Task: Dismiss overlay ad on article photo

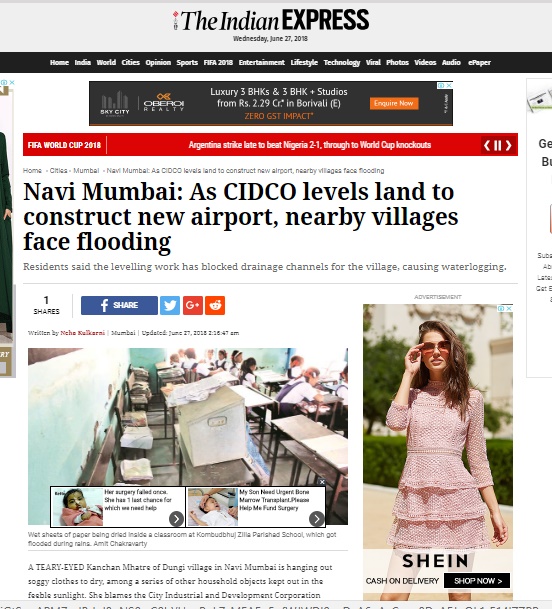Action: click(322, 482)
